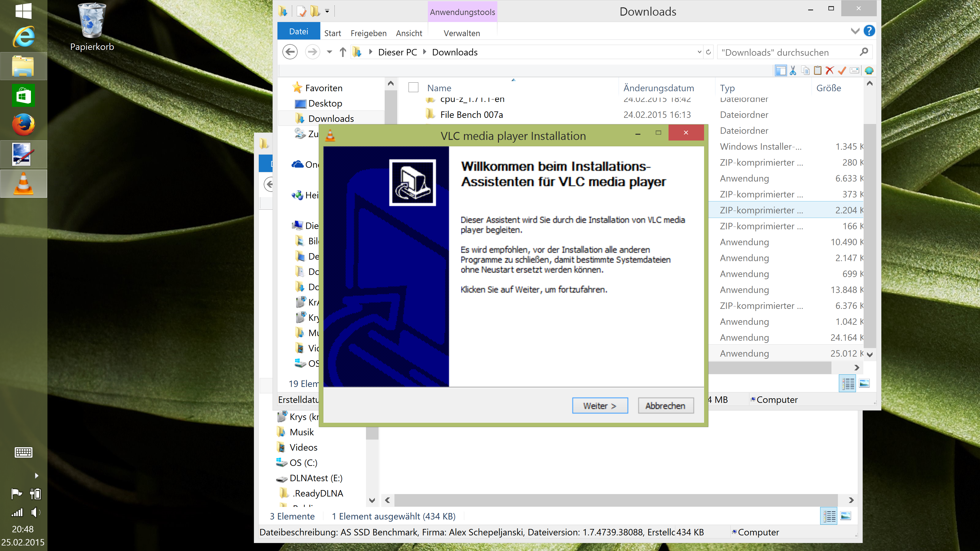The width and height of the screenshot is (980, 551).
Task: Switch rear window to large icons view
Action: [x=846, y=516]
